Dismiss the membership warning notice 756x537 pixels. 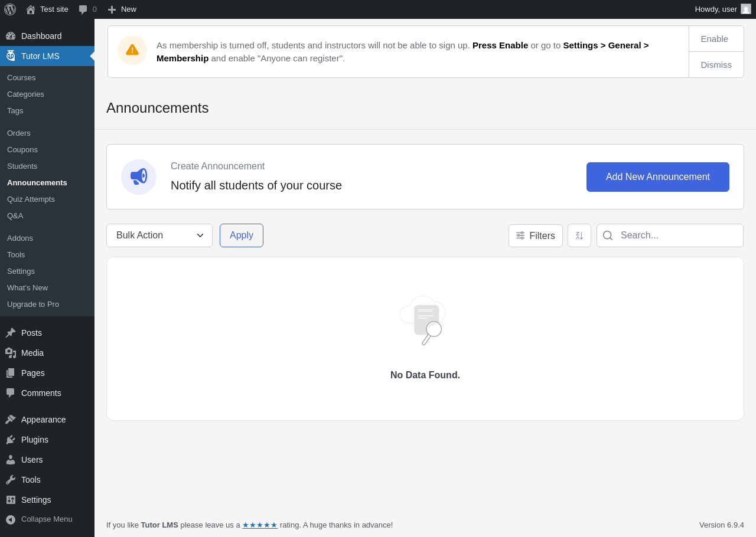[x=716, y=65]
